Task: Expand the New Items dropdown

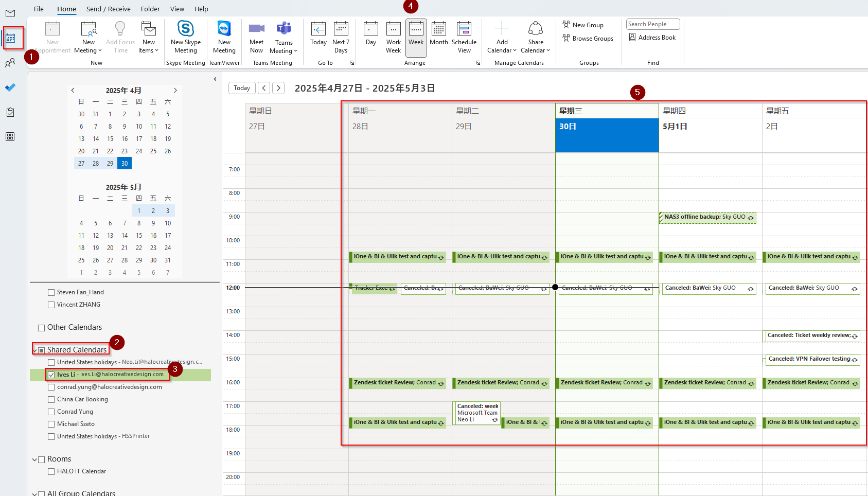Action: tap(148, 37)
